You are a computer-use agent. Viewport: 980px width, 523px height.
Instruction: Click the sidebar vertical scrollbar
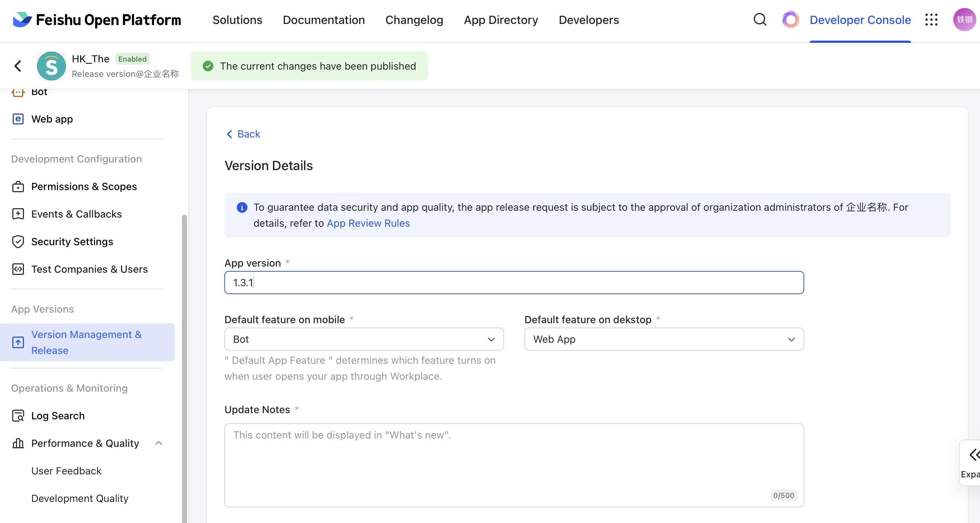click(184, 368)
